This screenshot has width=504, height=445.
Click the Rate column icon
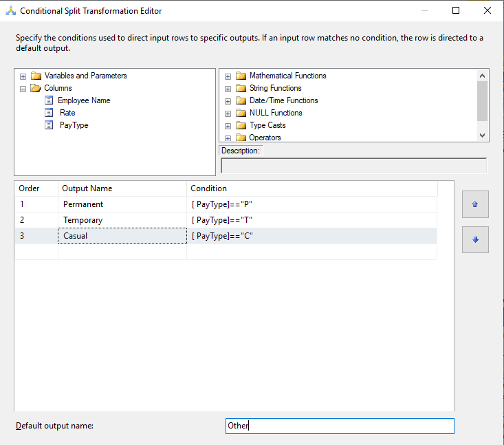tap(49, 113)
